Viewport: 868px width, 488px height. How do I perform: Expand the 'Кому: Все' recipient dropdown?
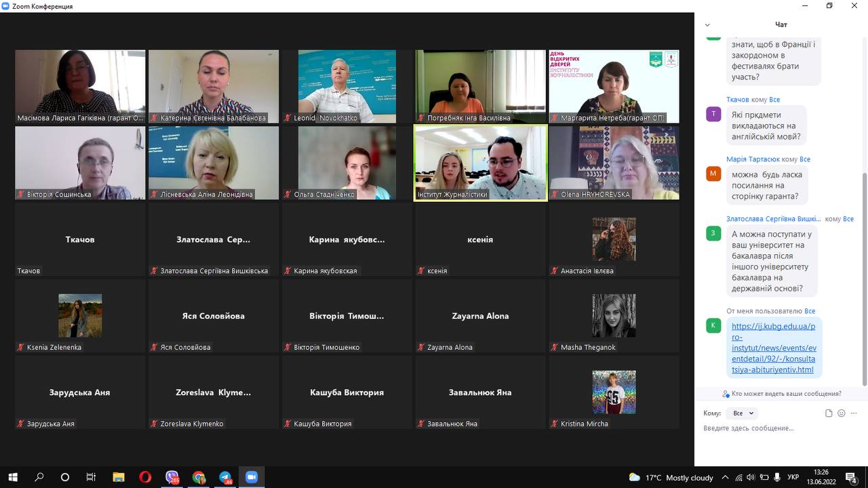[741, 413]
